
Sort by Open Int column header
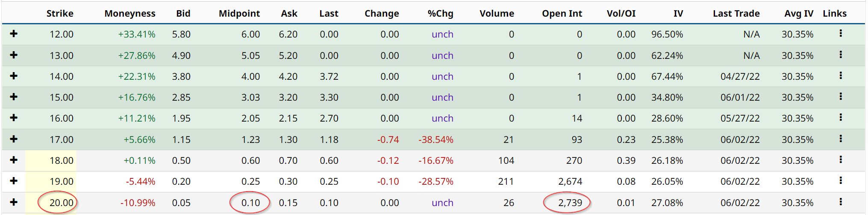point(562,13)
